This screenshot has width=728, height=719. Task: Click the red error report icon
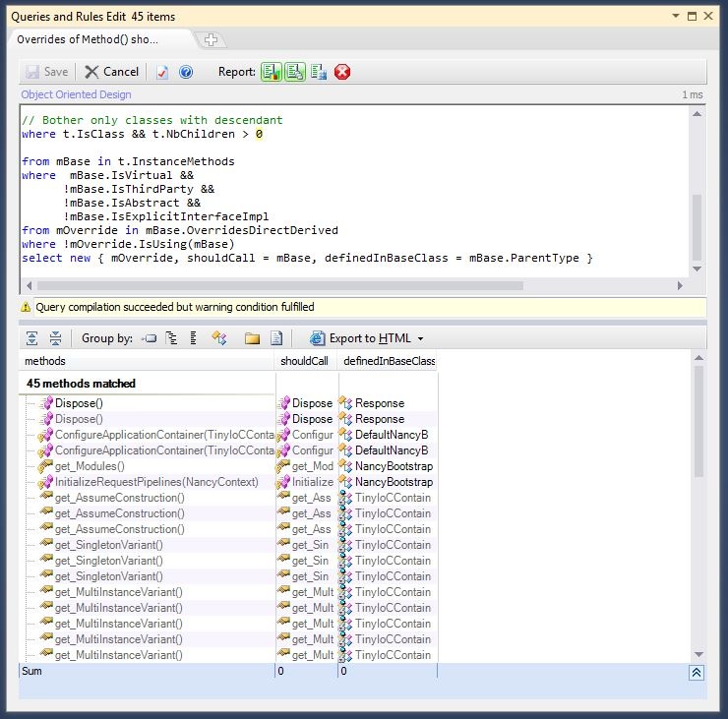(x=342, y=72)
